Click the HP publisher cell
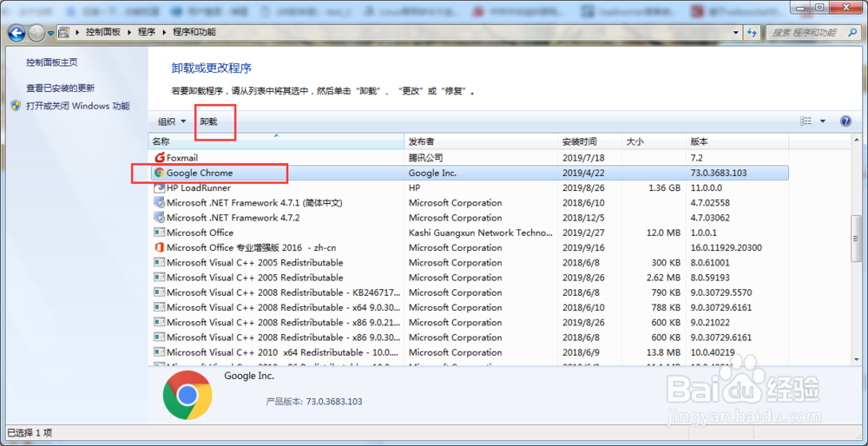 point(415,187)
